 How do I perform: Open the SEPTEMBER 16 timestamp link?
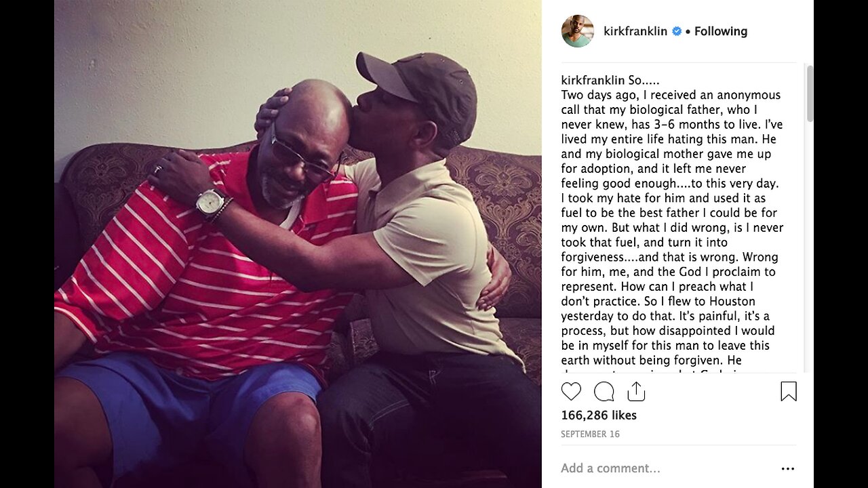pos(590,434)
